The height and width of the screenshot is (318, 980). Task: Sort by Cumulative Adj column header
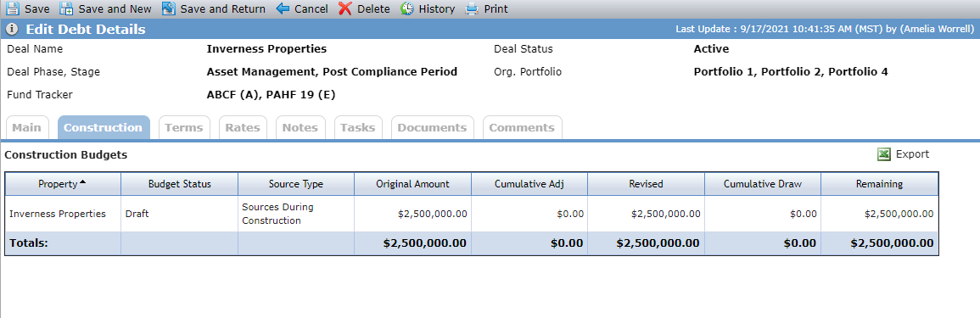529,184
